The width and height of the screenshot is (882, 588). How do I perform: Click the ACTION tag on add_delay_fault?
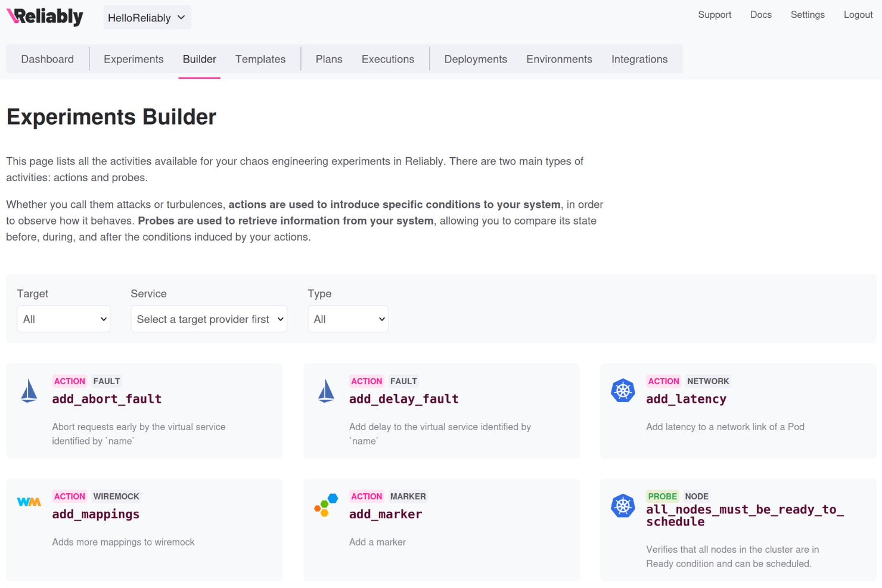point(367,381)
